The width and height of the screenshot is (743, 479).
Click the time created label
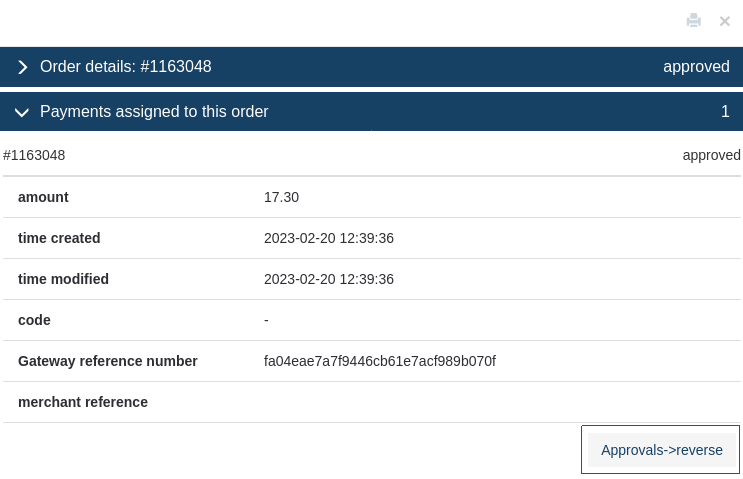59,238
